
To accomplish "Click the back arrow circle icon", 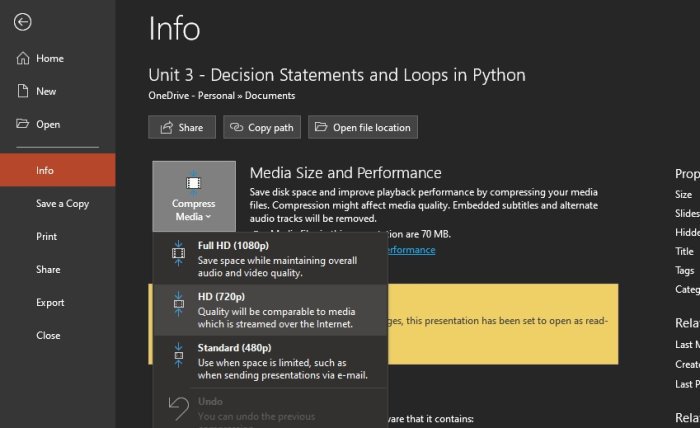I will coord(22,22).
